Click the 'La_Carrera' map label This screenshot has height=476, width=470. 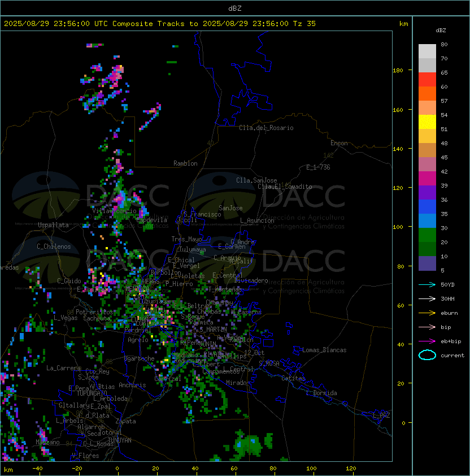(63, 368)
